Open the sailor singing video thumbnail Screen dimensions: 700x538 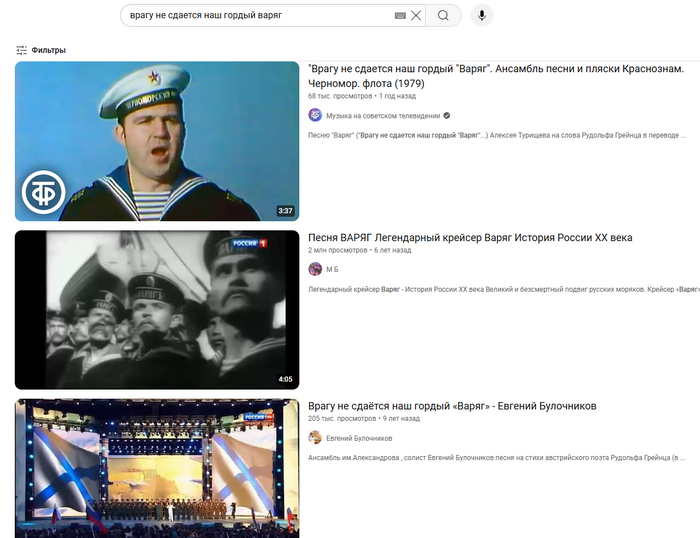157,141
